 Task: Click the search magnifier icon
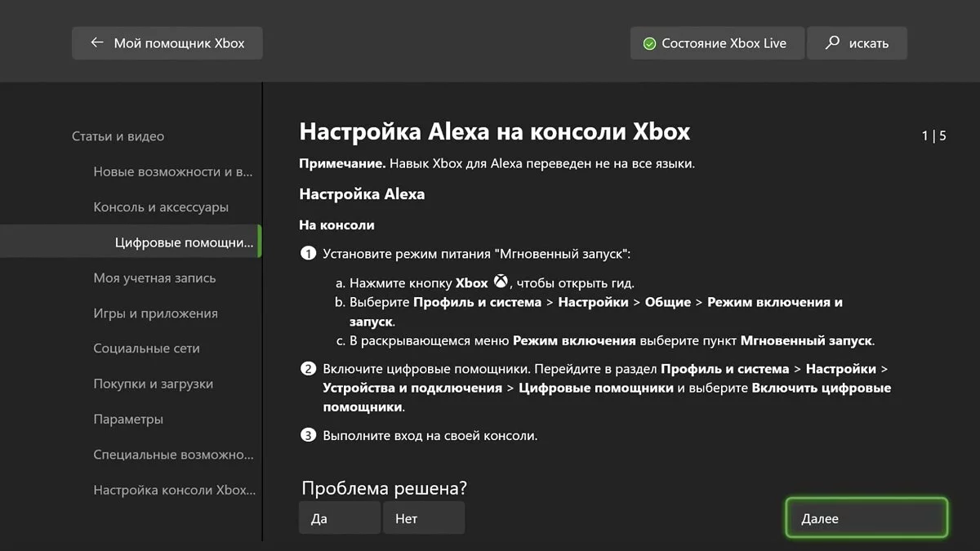coord(832,42)
